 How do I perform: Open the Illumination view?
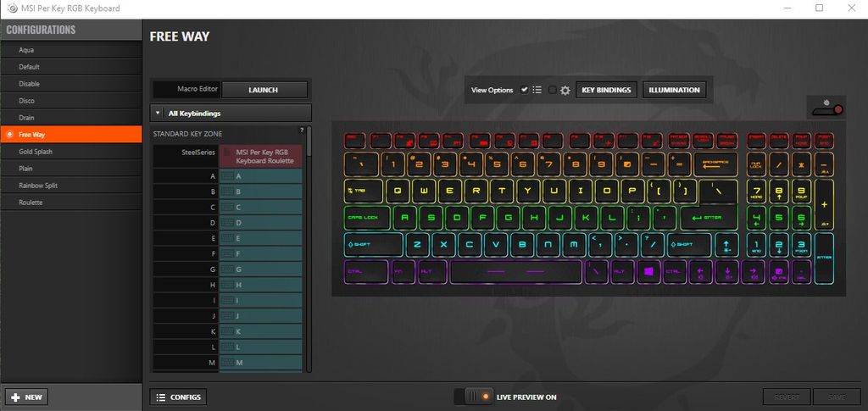click(674, 90)
